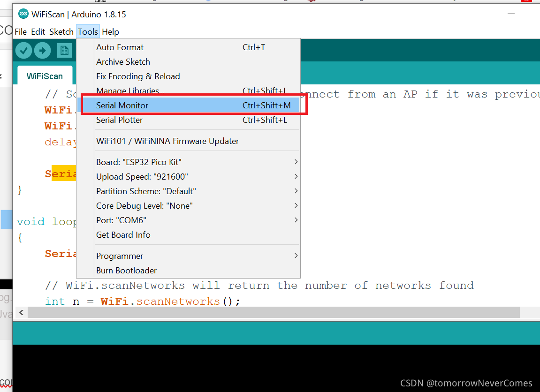540x392 pixels.
Task: Close the open Tools menu
Action: click(x=88, y=32)
